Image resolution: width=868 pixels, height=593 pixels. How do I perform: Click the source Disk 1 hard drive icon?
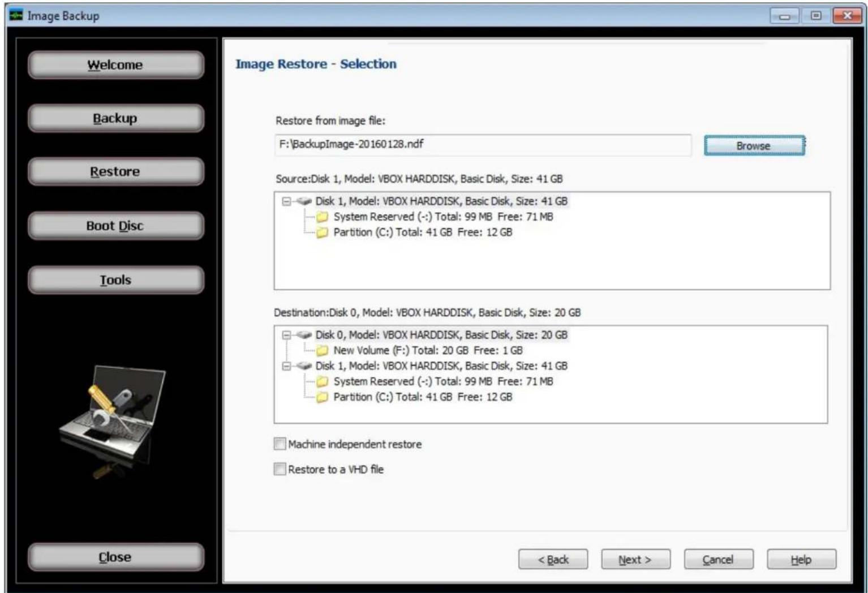[x=304, y=201]
